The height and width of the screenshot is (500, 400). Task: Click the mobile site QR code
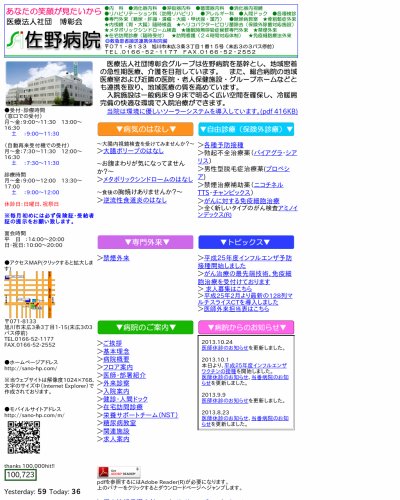(24, 437)
